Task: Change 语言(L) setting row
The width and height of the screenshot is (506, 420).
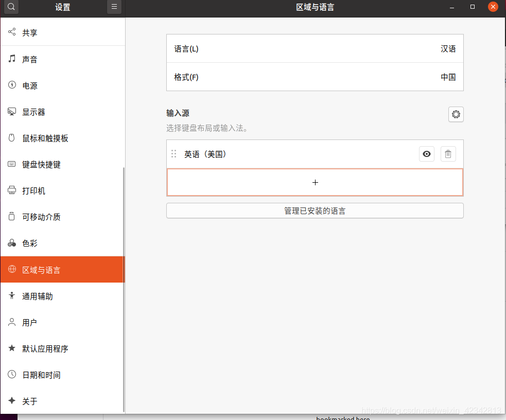Action: (315, 48)
